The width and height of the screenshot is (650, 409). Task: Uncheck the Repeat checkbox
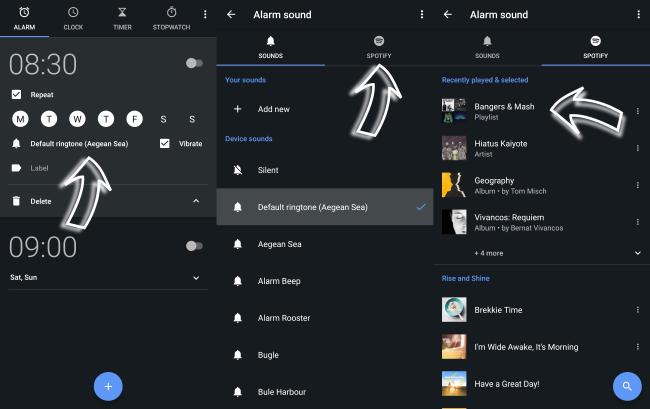pyautogui.click(x=16, y=94)
